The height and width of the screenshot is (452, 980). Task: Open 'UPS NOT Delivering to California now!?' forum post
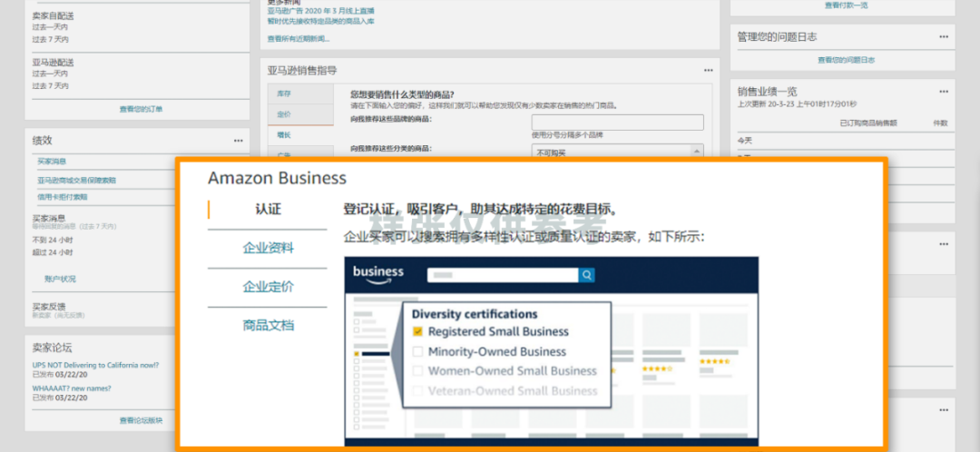coord(95,365)
